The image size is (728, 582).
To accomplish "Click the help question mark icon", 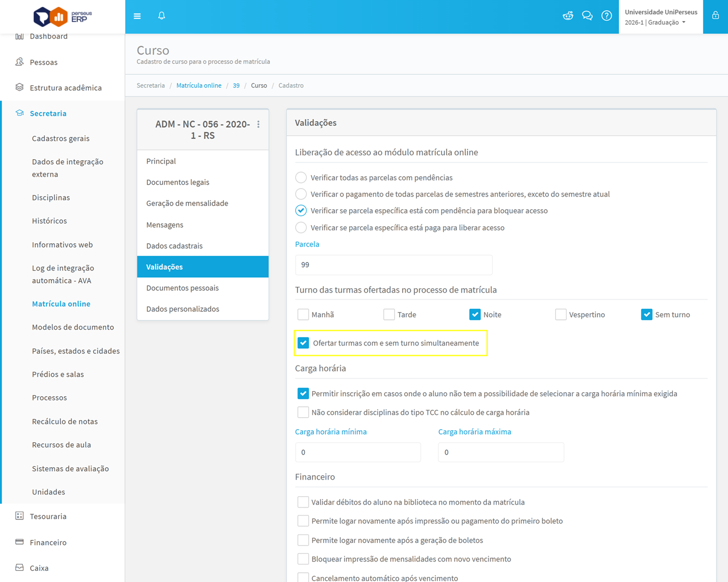I will 607,16.
